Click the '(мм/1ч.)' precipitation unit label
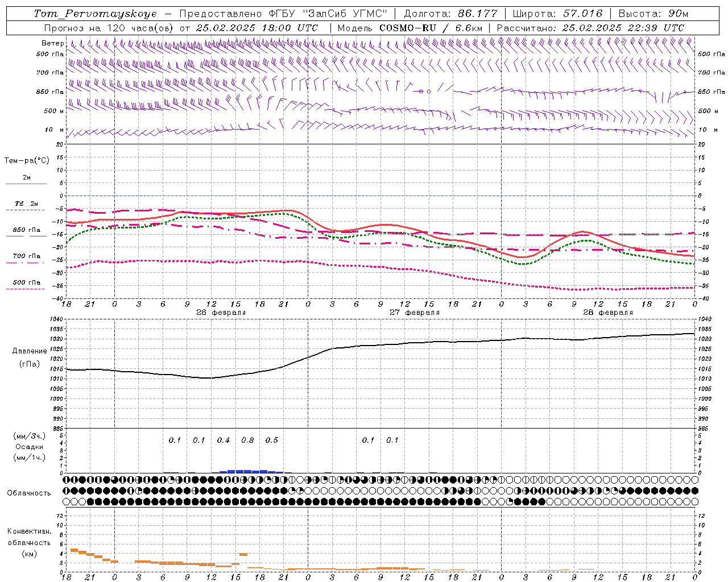The image size is (728, 582). (x=29, y=458)
